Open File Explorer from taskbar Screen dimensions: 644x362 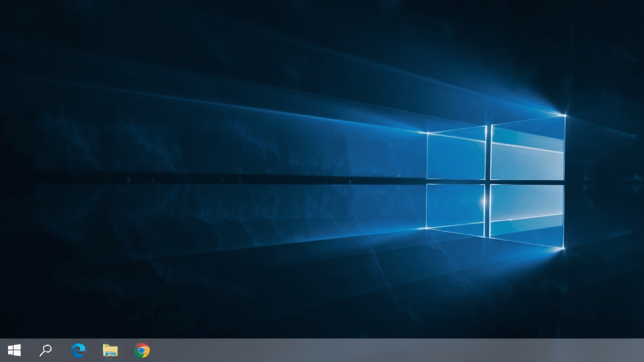click(x=109, y=351)
